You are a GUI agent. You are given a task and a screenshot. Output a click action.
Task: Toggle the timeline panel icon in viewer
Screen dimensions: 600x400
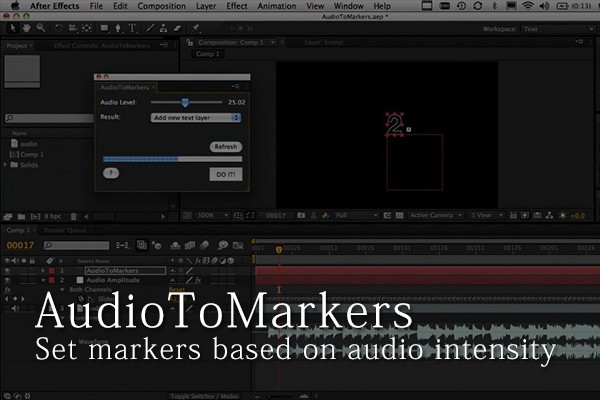(x=537, y=216)
